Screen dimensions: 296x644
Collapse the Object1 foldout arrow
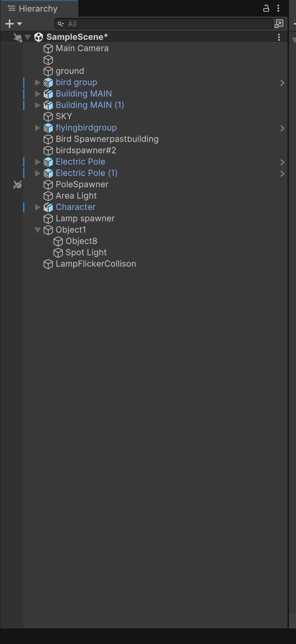[x=38, y=230]
